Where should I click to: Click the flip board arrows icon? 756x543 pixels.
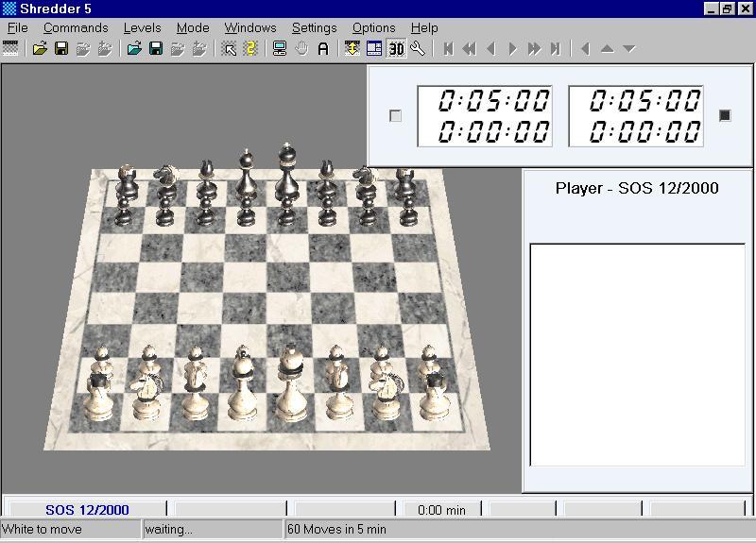[352, 49]
